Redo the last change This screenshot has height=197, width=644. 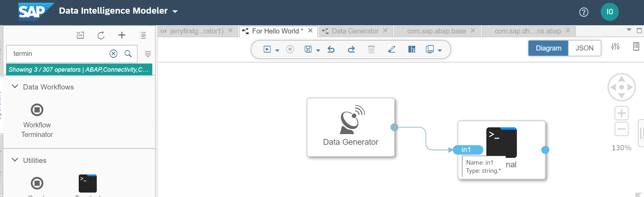(x=351, y=50)
